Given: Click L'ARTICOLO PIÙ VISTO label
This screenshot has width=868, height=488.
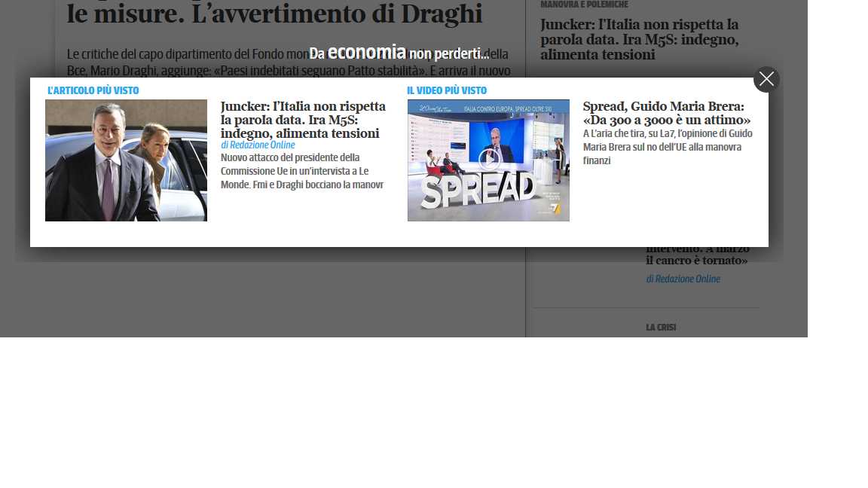Looking at the screenshot, I should (x=93, y=90).
